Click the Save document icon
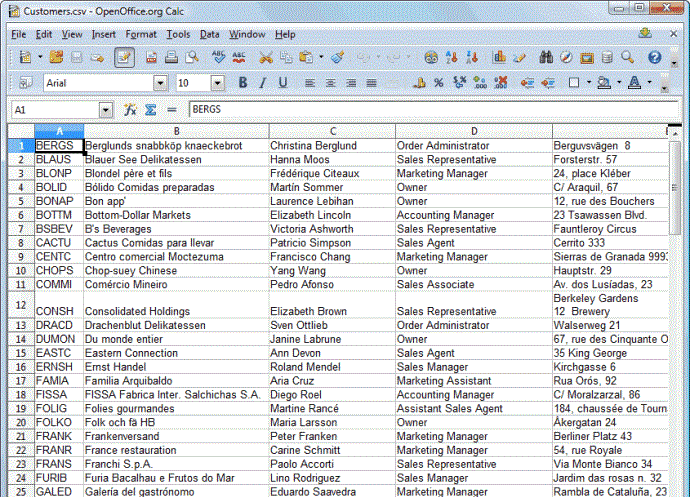The width and height of the screenshot is (690, 497). tap(76, 57)
